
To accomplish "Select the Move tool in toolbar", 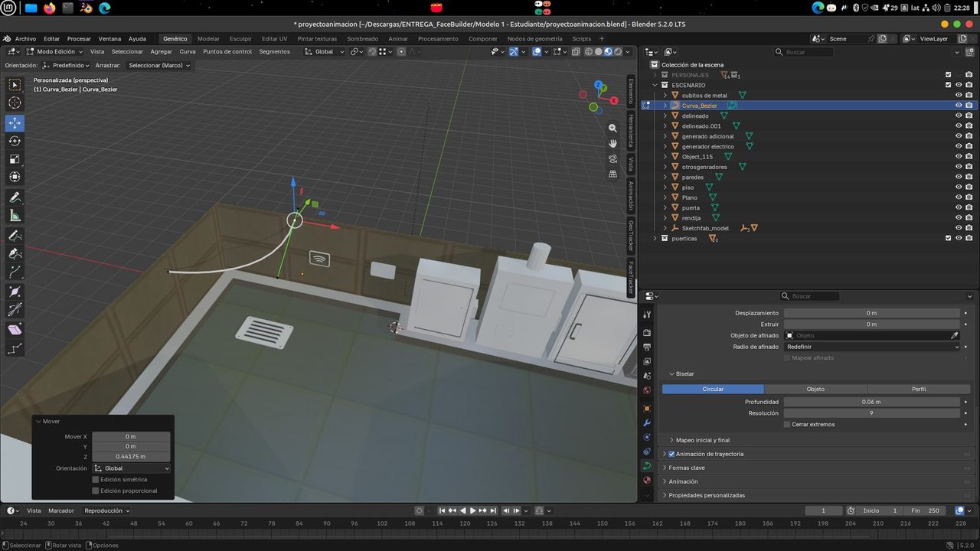I will (x=15, y=122).
